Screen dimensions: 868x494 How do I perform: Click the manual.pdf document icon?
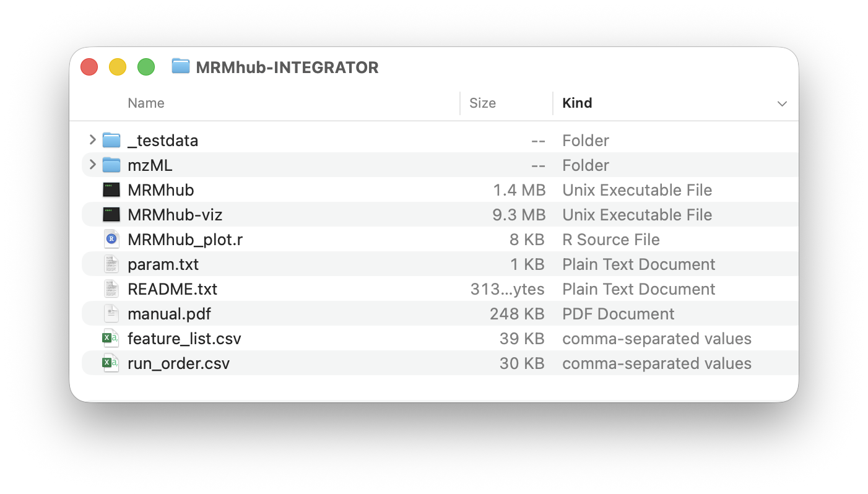pos(111,314)
